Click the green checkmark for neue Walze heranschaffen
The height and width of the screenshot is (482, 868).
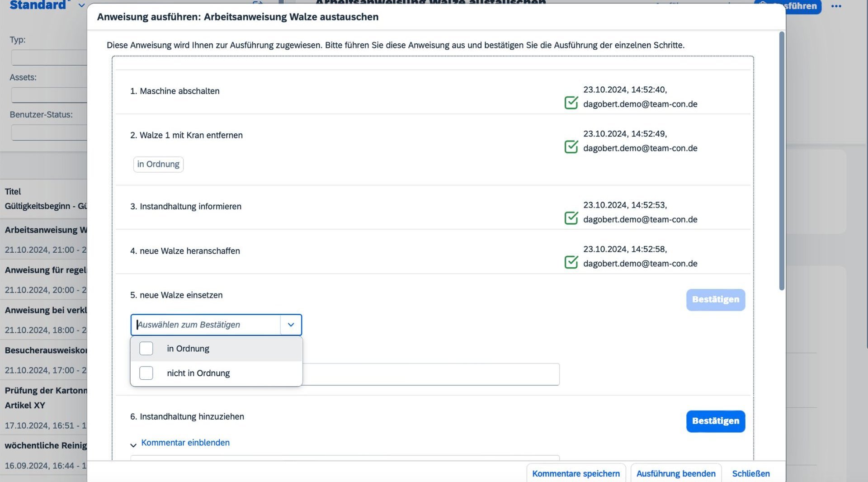571,262
